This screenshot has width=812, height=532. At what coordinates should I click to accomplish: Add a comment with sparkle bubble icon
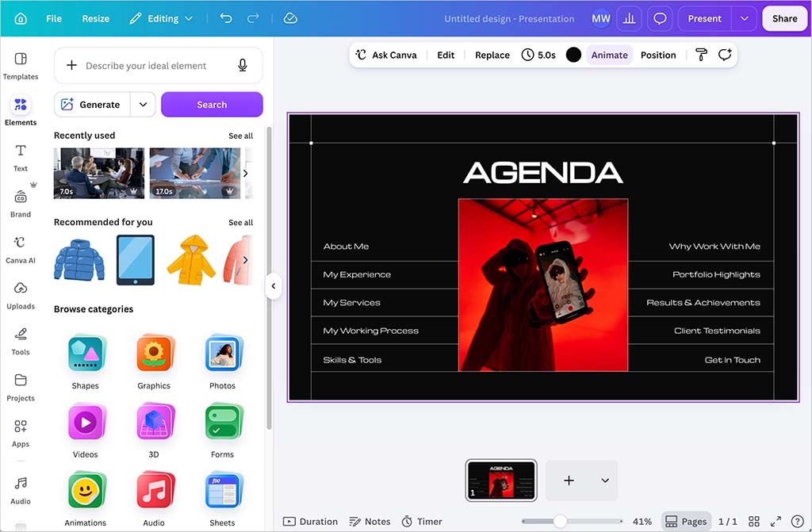tap(725, 55)
